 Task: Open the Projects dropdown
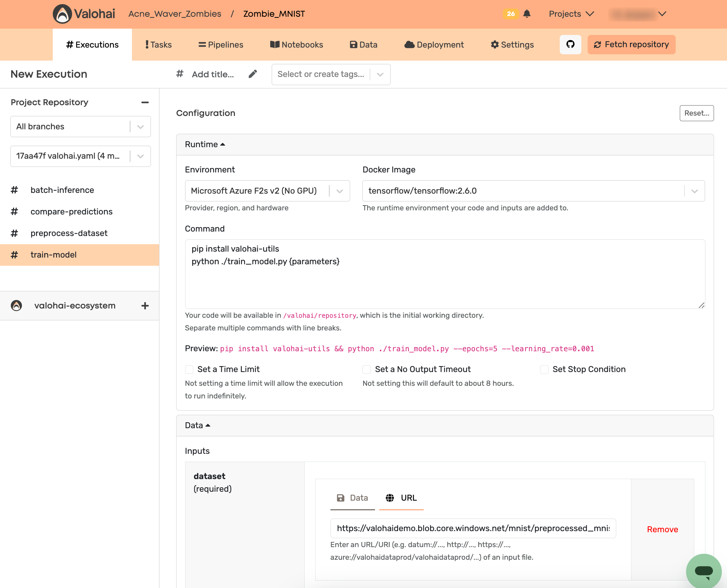(571, 14)
